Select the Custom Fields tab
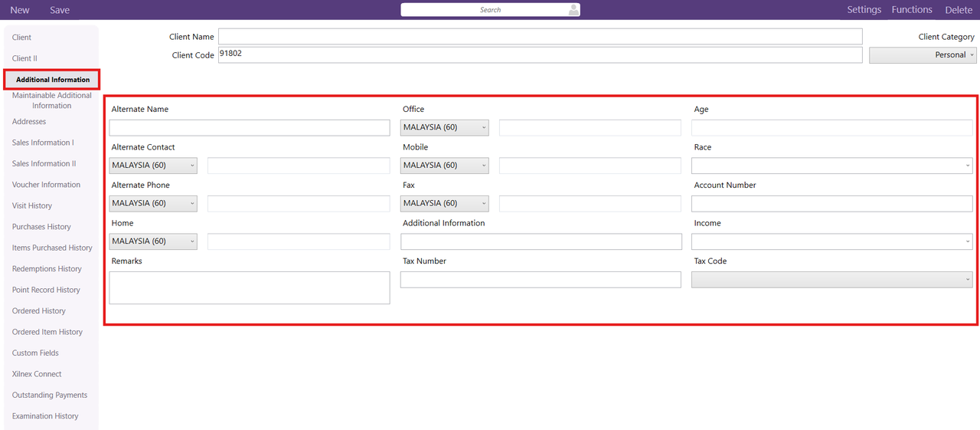The height and width of the screenshot is (430, 980). pos(35,353)
